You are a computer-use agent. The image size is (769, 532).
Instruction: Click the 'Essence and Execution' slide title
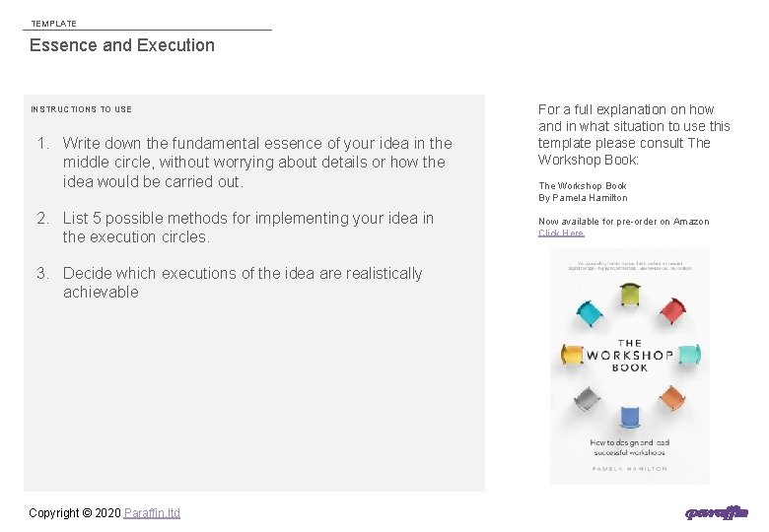tap(122, 45)
